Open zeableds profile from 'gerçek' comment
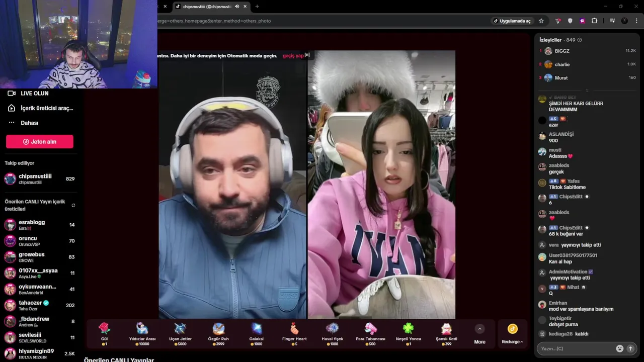This screenshot has width=644, height=362. coord(559,165)
